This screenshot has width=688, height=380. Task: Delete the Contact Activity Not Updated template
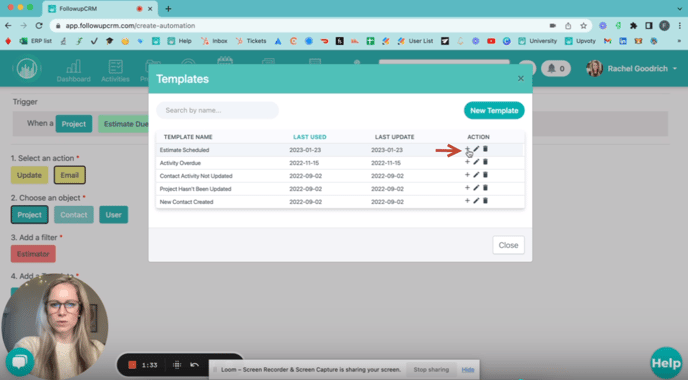[485, 175]
